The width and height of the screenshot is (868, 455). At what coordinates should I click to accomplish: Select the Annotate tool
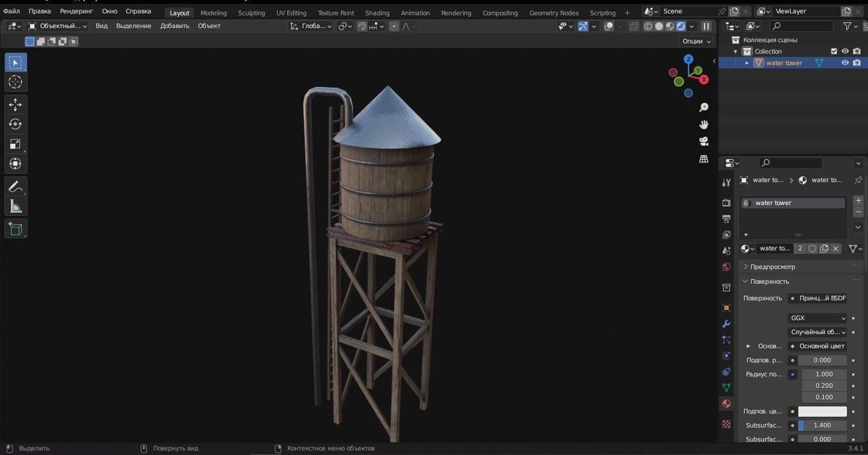tap(15, 187)
